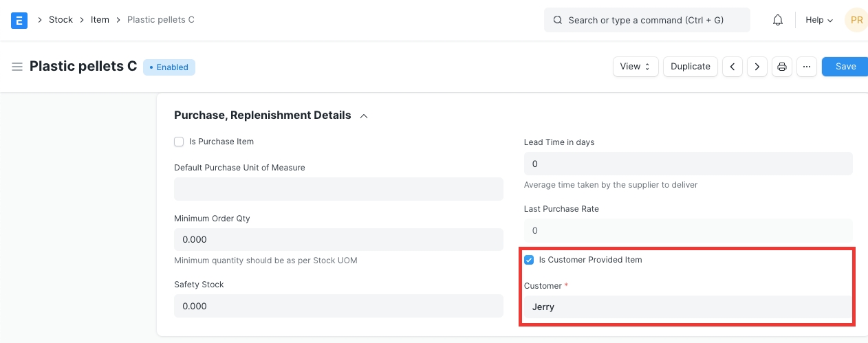Enable the Is Purchase Item checkbox
This screenshot has height=343, width=868.
coord(179,142)
